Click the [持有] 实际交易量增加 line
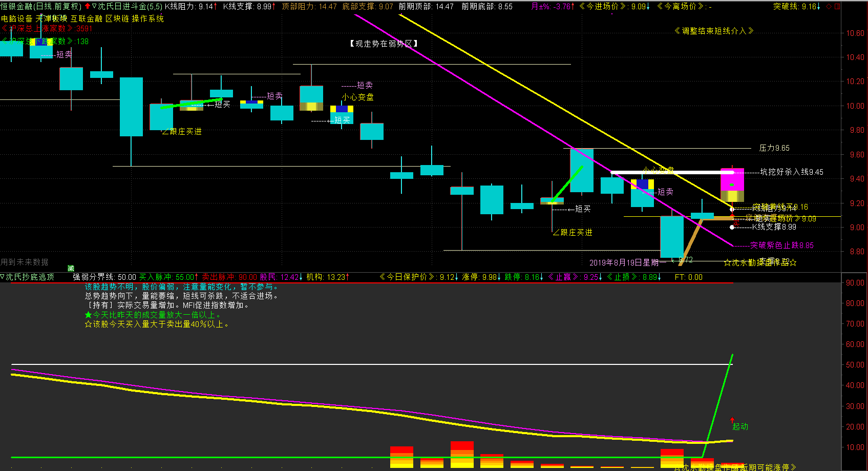Viewport: 868px width, 471px height. [167, 305]
